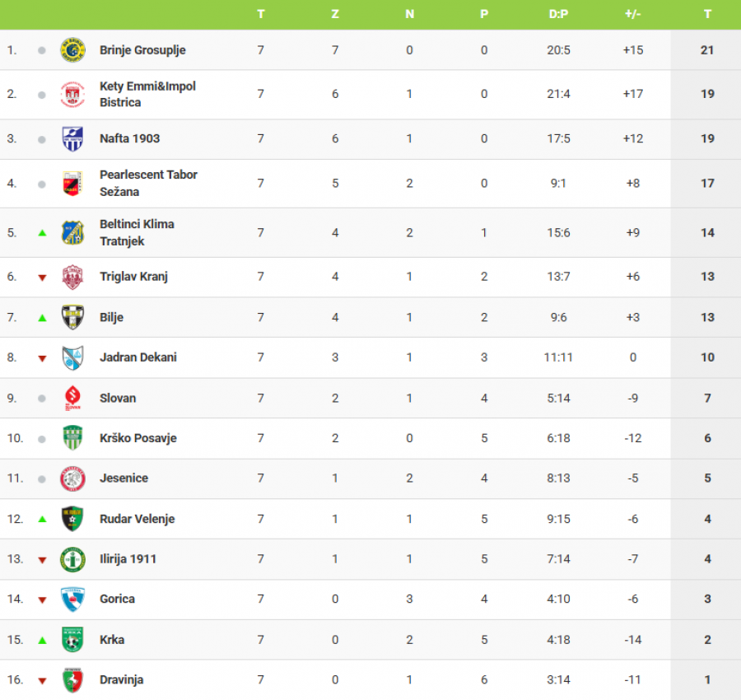Open the Ilirija 1911 team link
Image resolution: width=741 pixels, height=700 pixels.
tap(128, 559)
